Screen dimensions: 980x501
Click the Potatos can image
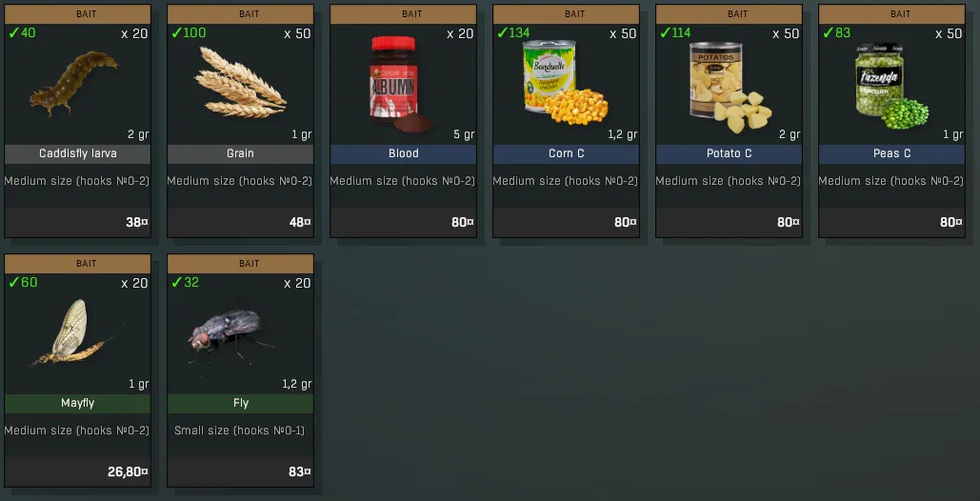[730, 87]
